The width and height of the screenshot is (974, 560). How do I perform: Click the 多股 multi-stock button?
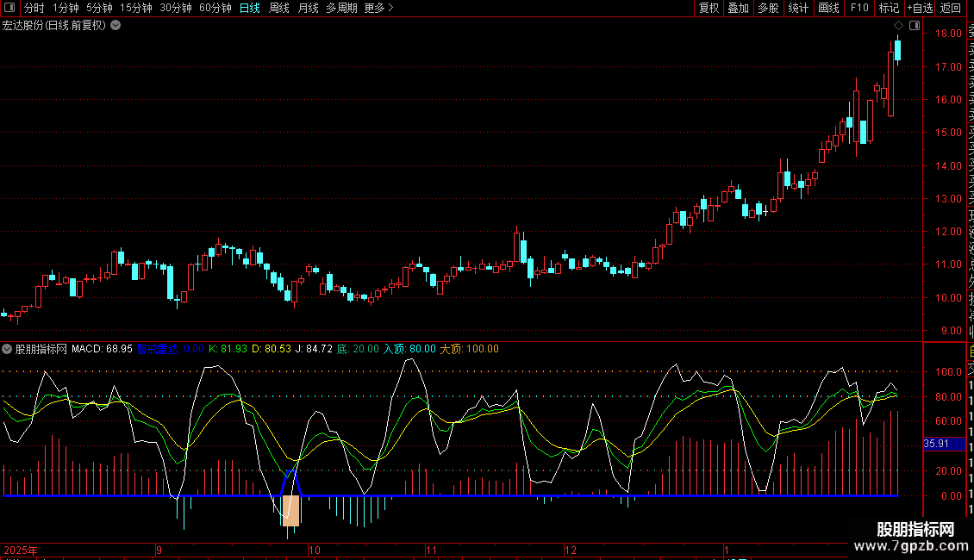click(x=768, y=8)
